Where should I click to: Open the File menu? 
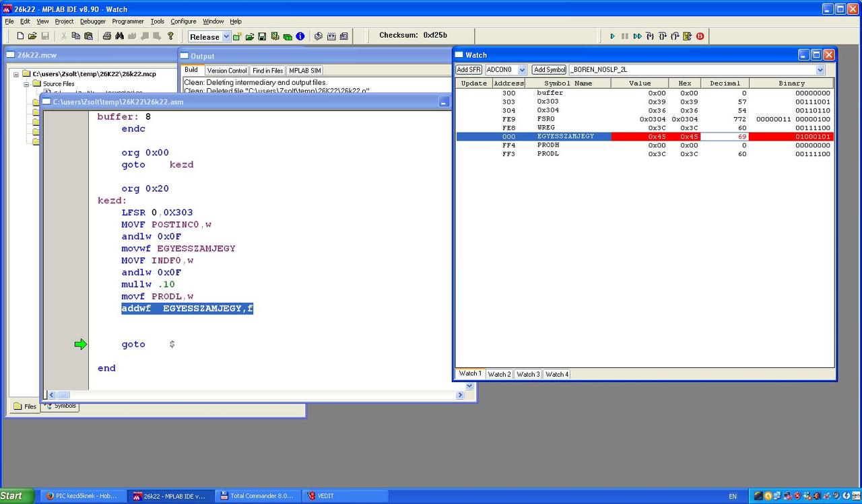pos(9,22)
